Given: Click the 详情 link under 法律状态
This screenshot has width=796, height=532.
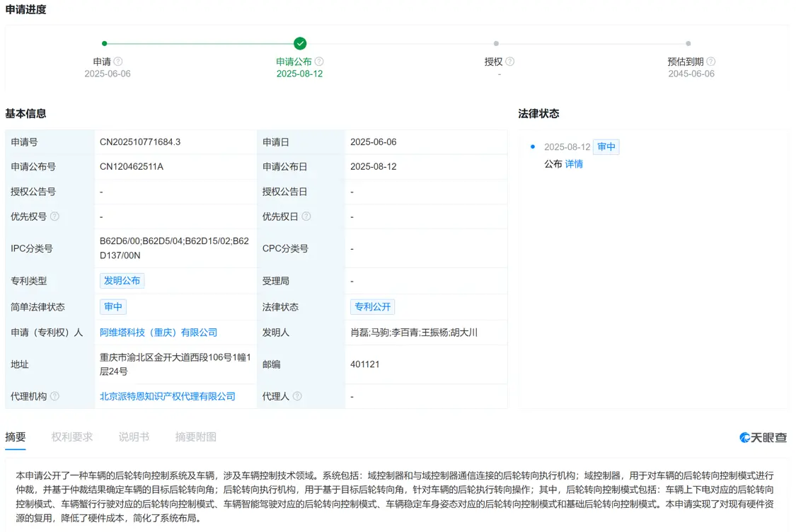Looking at the screenshot, I should click(x=574, y=163).
